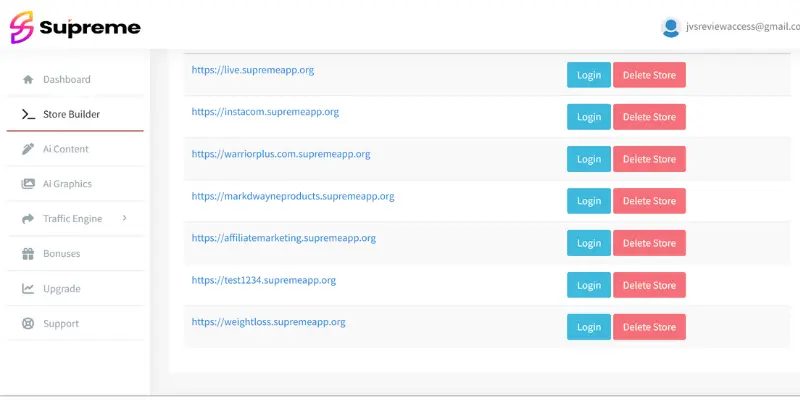
Task: Open the warriorplus.com.supremeapp.org link
Action: click(x=281, y=154)
